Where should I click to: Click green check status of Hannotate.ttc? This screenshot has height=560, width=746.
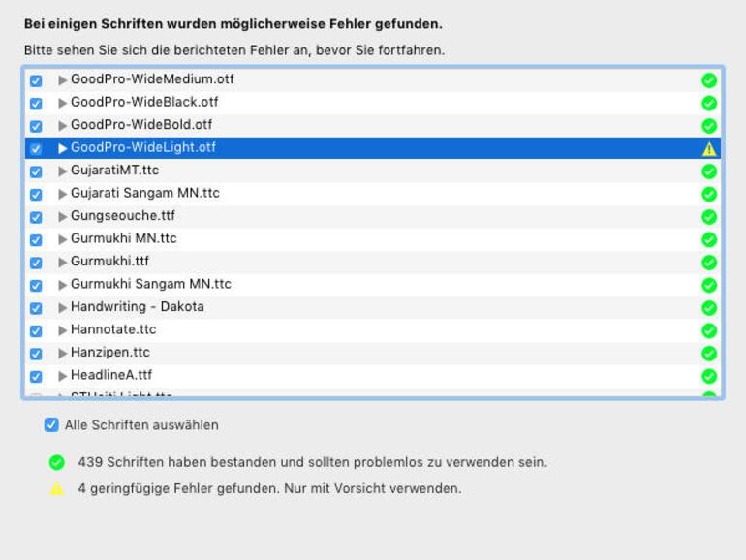pos(708,330)
